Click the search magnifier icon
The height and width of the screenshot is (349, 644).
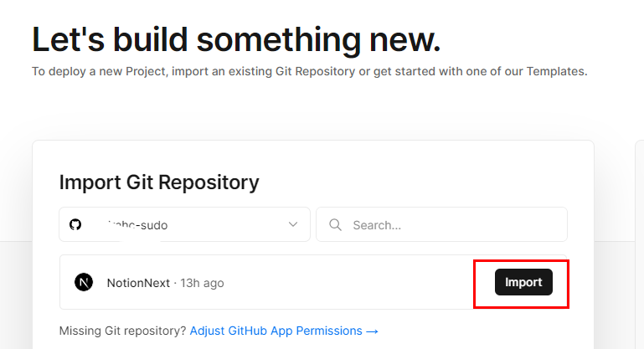point(335,225)
